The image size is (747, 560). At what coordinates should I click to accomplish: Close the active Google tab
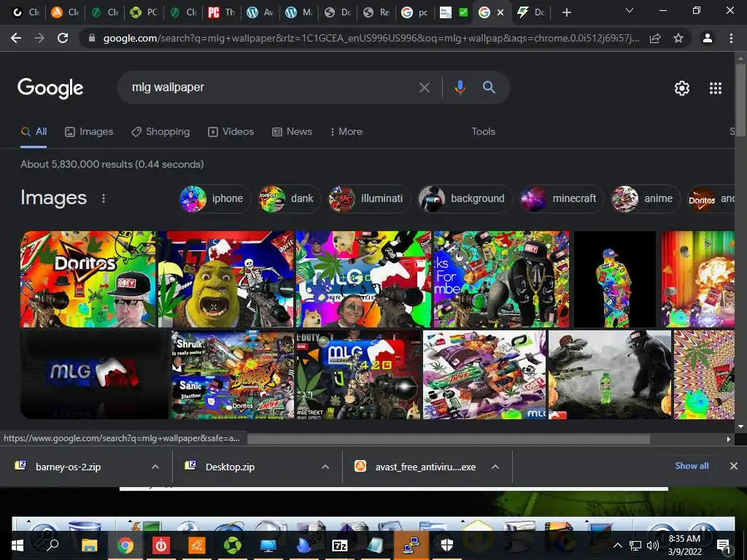(500, 13)
